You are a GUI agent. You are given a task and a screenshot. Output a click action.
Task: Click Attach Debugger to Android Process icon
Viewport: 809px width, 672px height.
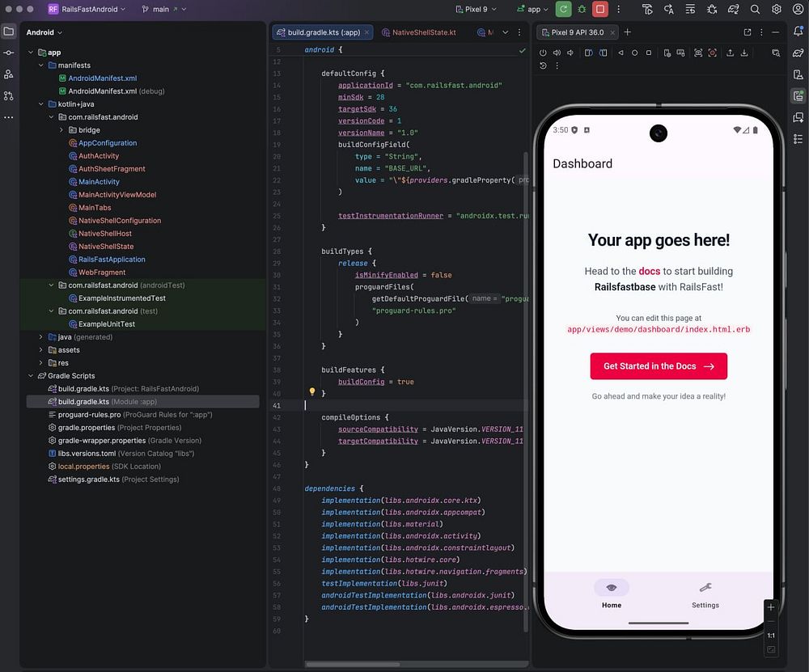pos(712,9)
